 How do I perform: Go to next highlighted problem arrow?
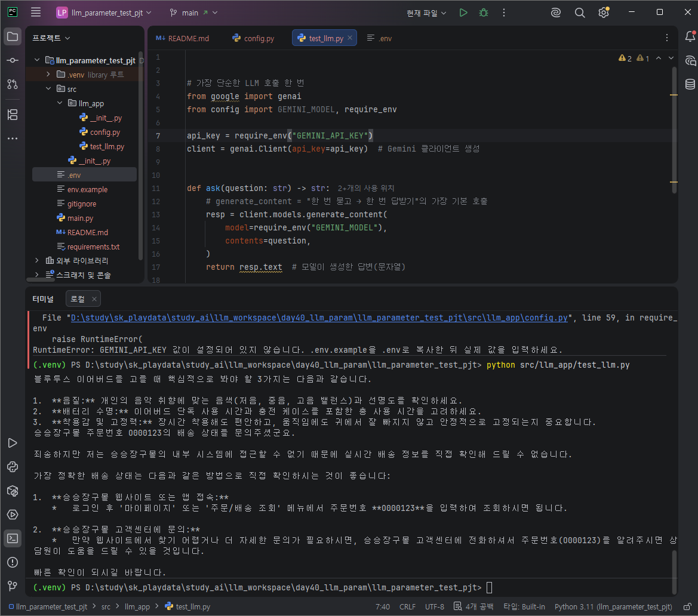pos(671,58)
